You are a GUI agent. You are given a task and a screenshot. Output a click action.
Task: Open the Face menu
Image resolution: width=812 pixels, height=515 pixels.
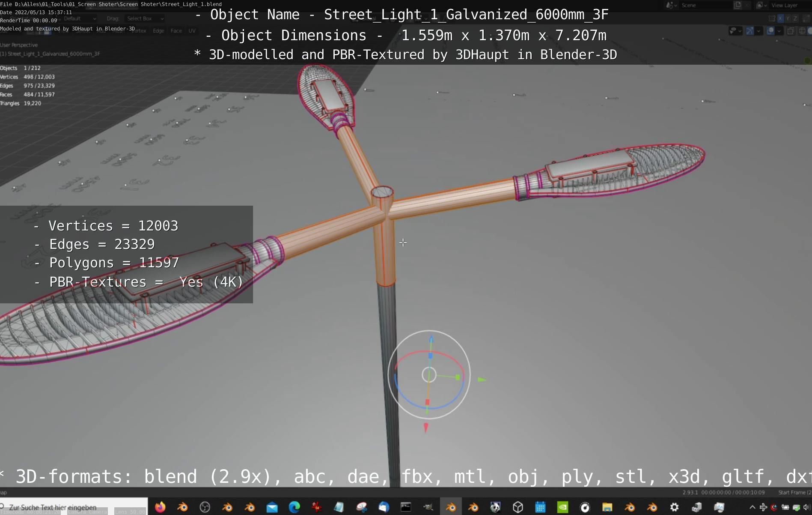176,31
